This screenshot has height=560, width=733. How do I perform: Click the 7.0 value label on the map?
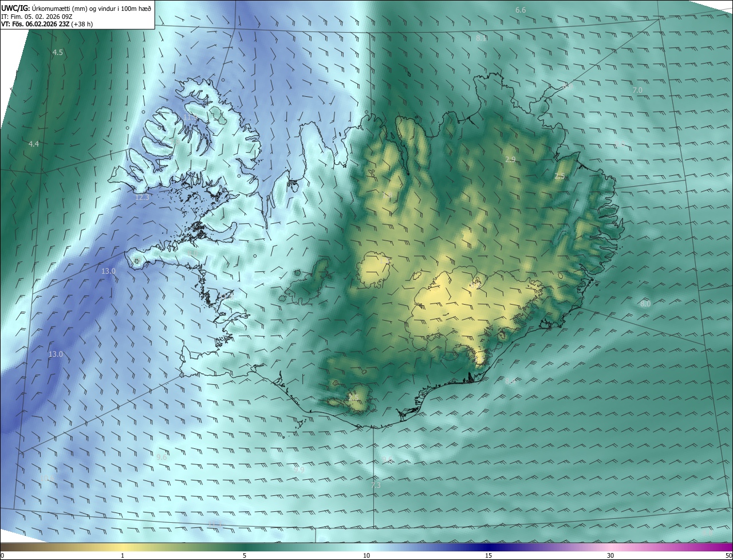(637, 90)
